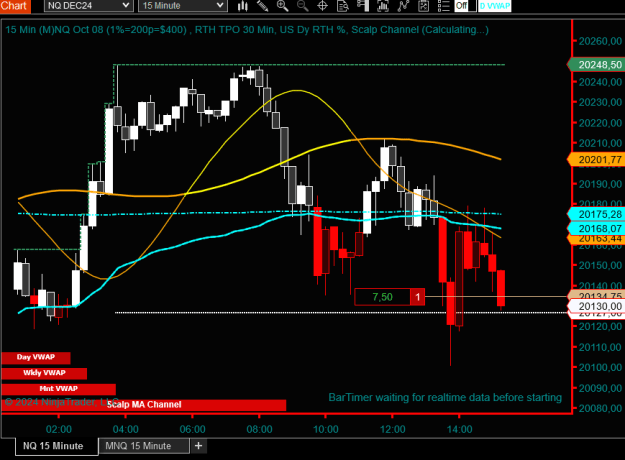Click the Scalp MA Channel red button

pyautogui.click(x=144, y=405)
